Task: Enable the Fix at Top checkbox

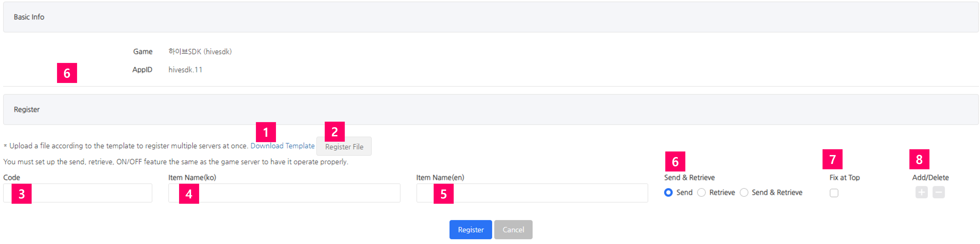Action: 833,193
